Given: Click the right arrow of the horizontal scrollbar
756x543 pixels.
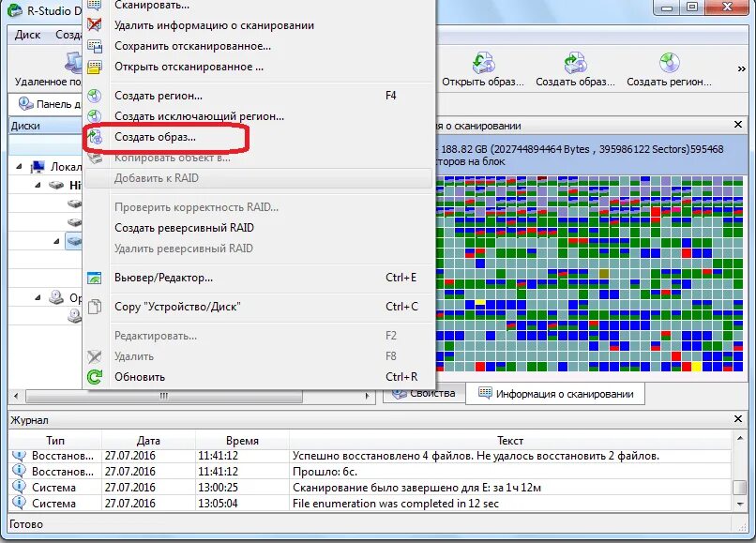Looking at the screenshot, I should coord(368,396).
